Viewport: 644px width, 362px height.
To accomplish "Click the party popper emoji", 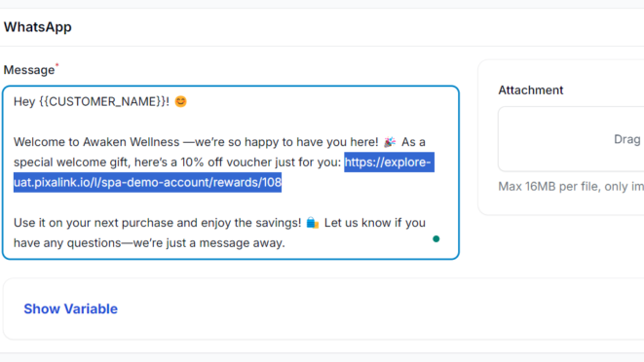I will (x=390, y=142).
